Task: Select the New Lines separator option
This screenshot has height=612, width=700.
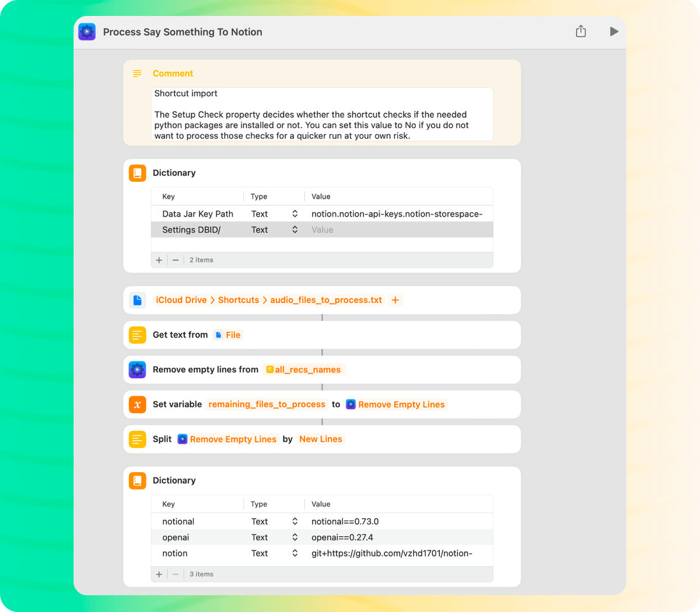Action: [x=320, y=439]
